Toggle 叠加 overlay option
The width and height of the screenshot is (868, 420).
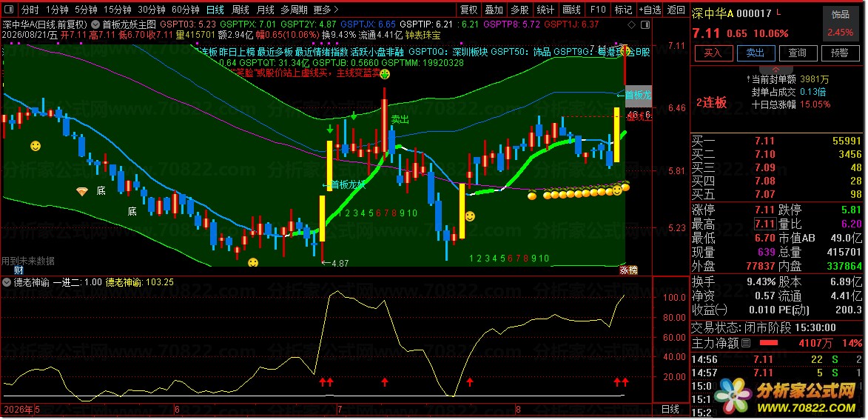494,10
